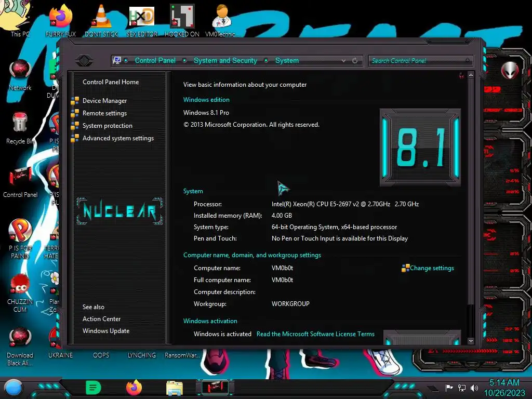
Task: Refresh the Control Panel address bar
Action: [355, 60]
